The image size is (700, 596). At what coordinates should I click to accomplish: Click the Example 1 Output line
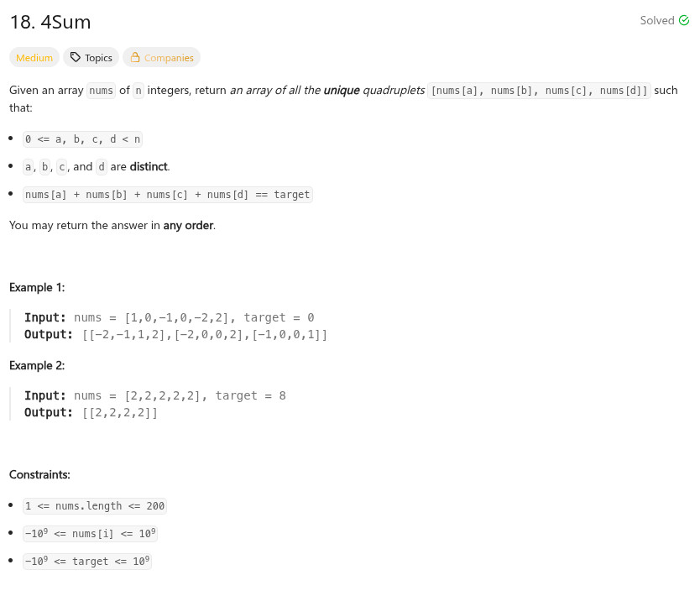coord(175,334)
